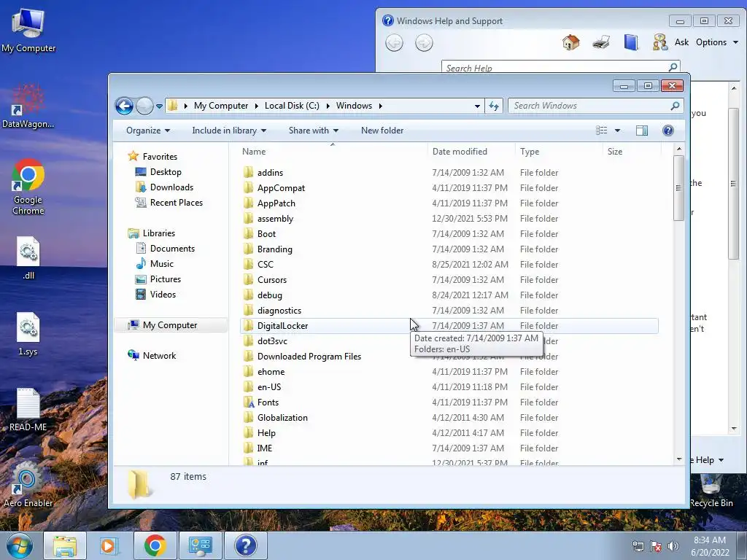Open Include in library menu
The height and width of the screenshot is (560, 747).
pyautogui.click(x=229, y=131)
